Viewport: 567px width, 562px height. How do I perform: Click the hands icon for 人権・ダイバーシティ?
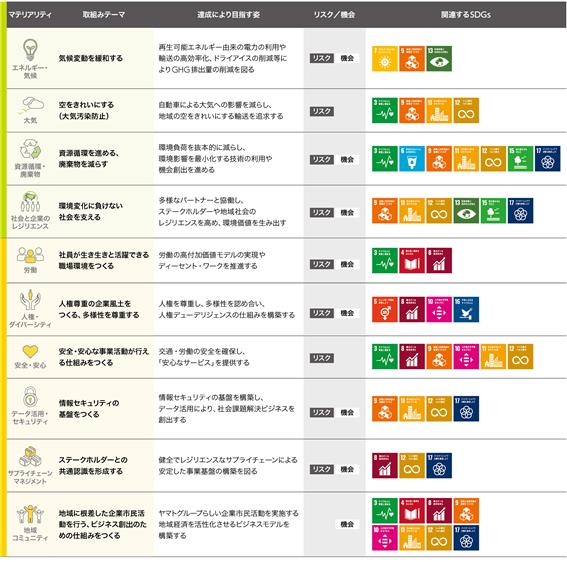point(30,300)
